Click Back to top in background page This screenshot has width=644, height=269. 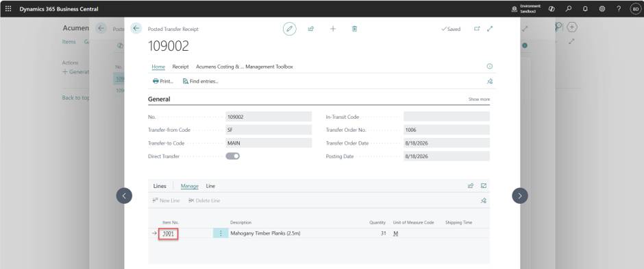pyautogui.click(x=75, y=98)
